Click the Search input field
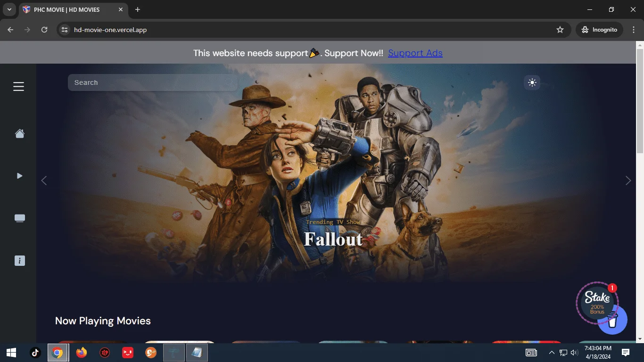This screenshot has height=362, width=644. [x=153, y=82]
